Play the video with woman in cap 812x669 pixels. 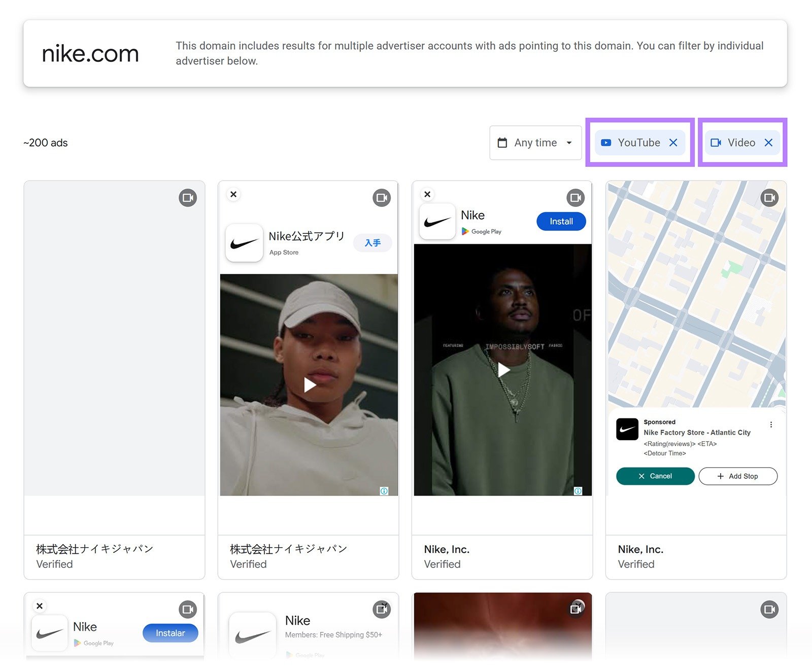pos(310,385)
